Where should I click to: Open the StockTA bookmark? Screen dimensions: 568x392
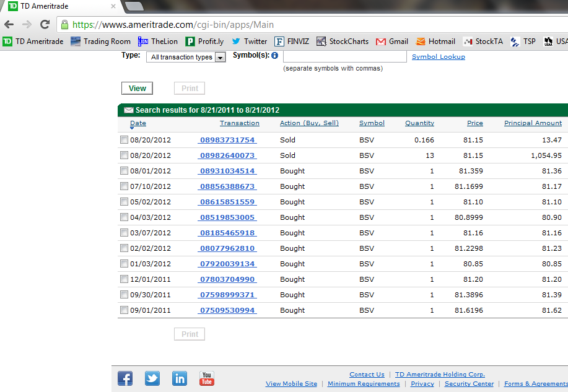pyautogui.click(x=483, y=41)
